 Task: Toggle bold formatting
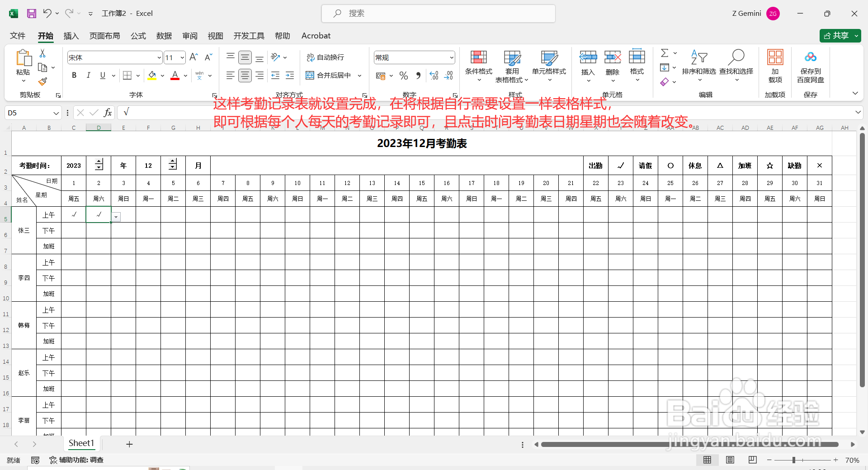pos(74,75)
